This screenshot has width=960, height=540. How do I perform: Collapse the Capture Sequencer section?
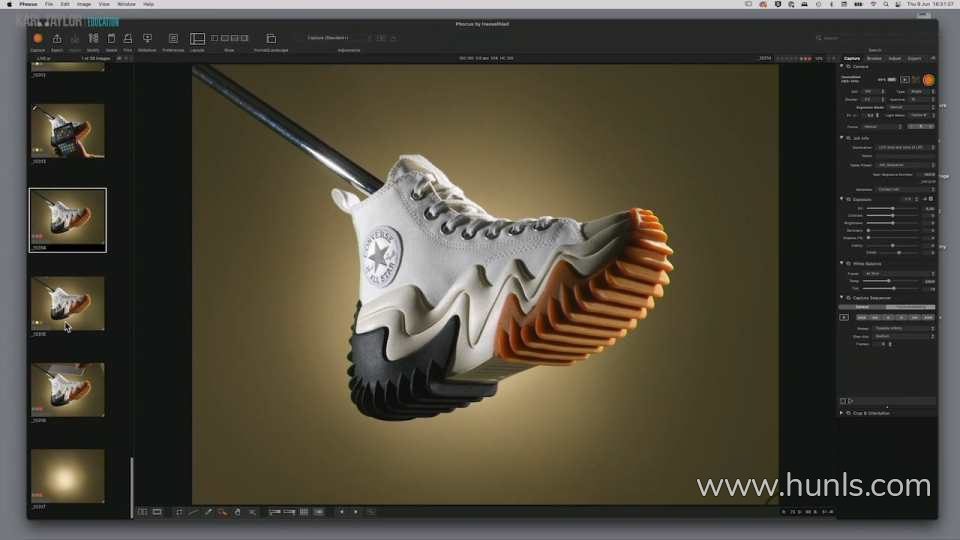(841, 298)
